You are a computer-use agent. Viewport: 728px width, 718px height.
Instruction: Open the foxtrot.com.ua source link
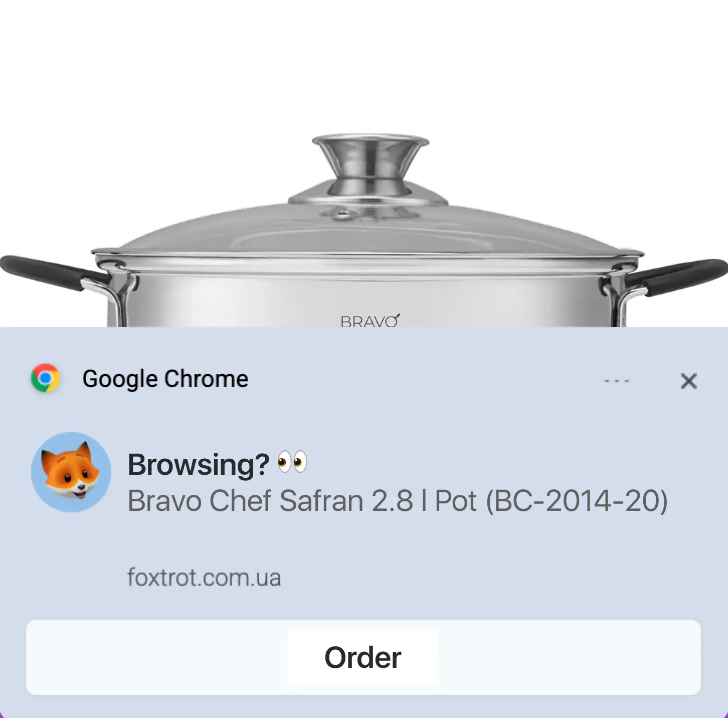coord(204,577)
